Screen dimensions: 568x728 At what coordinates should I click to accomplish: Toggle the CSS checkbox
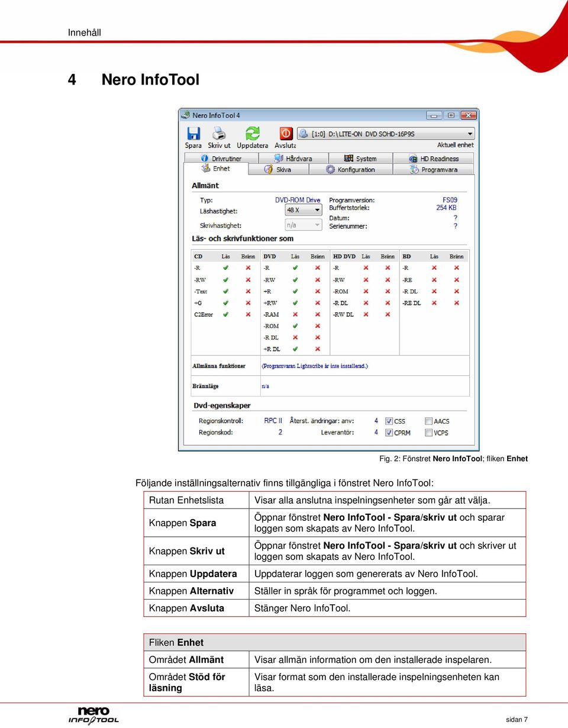pos(389,421)
